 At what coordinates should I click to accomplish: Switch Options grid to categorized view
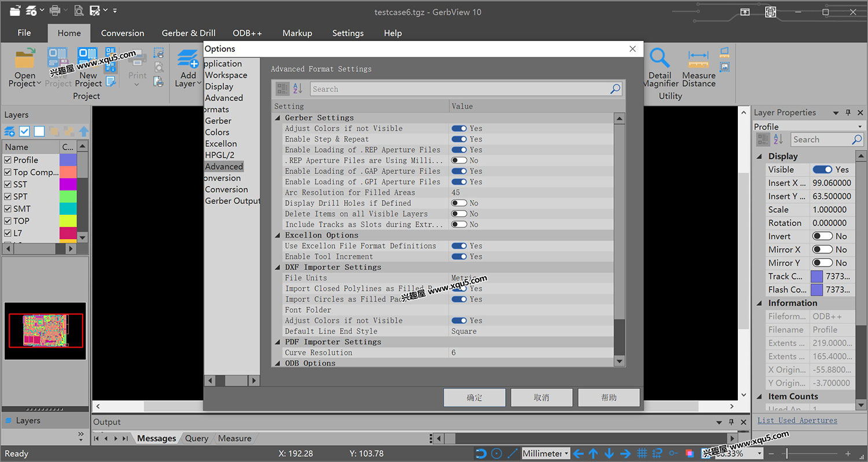tap(282, 88)
